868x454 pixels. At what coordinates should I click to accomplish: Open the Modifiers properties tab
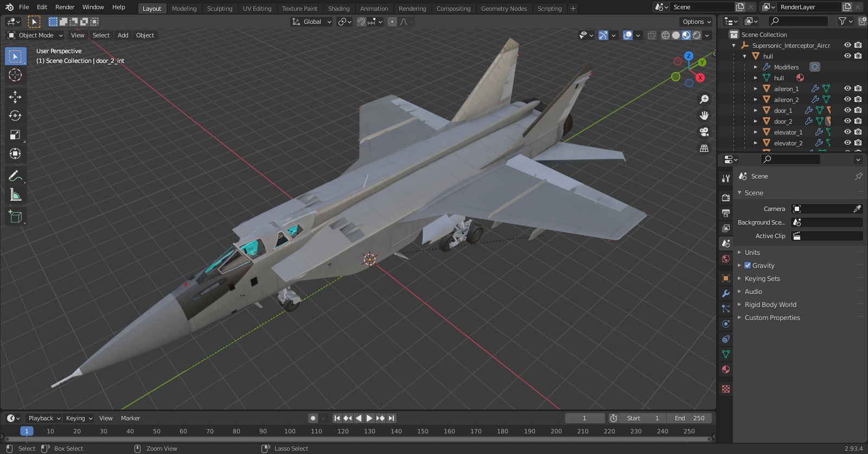pyautogui.click(x=726, y=293)
